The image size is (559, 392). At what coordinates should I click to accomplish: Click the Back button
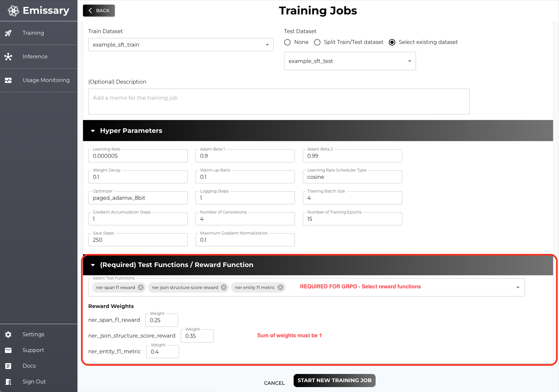click(x=99, y=10)
